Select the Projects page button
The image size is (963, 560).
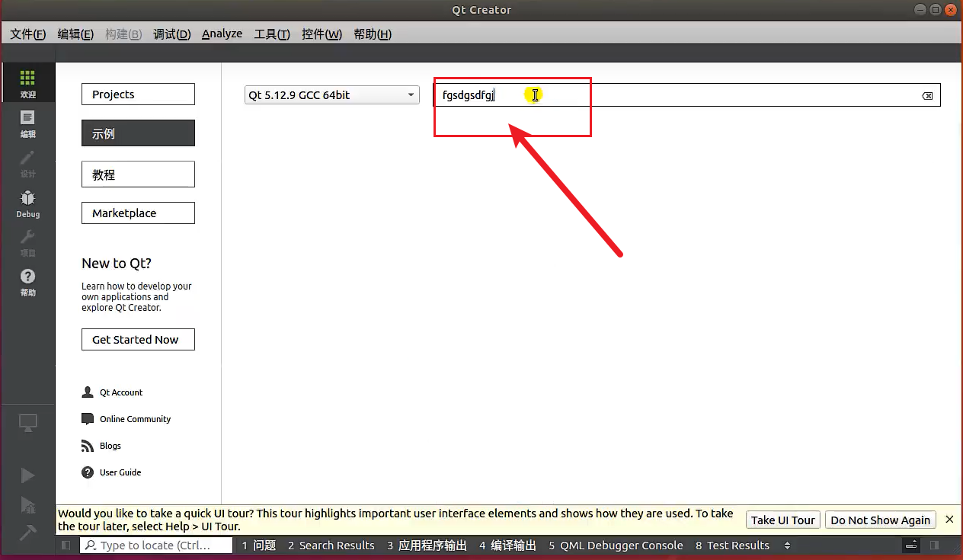[x=138, y=94]
